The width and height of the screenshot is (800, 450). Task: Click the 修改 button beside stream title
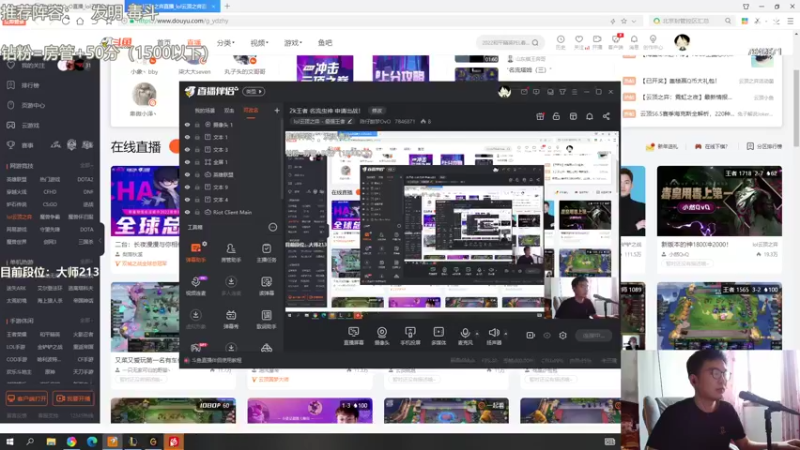point(377,110)
